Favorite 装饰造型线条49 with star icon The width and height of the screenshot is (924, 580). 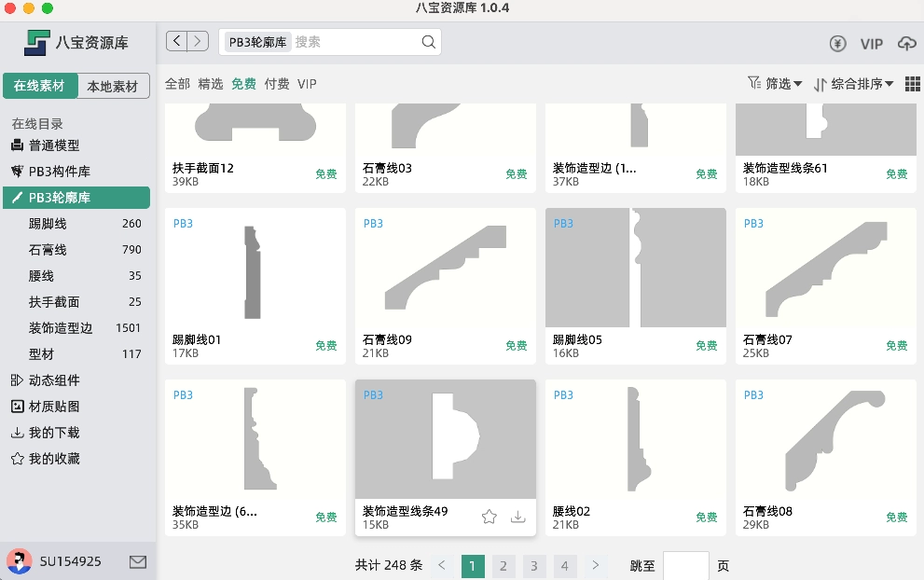coord(489,518)
